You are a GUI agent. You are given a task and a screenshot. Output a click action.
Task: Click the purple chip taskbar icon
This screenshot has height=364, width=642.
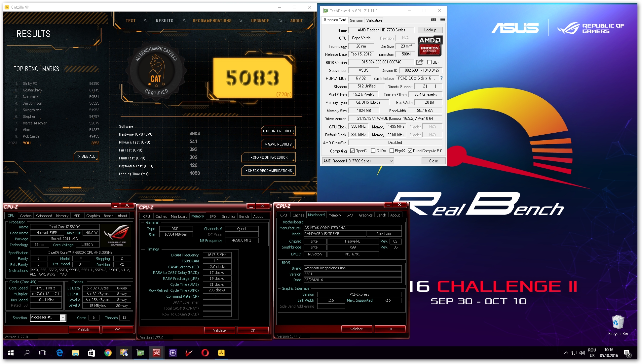point(172,353)
